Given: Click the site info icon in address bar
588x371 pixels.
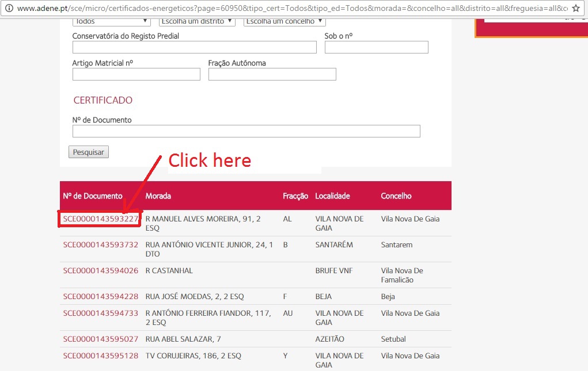Looking at the screenshot, I should point(9,8).
